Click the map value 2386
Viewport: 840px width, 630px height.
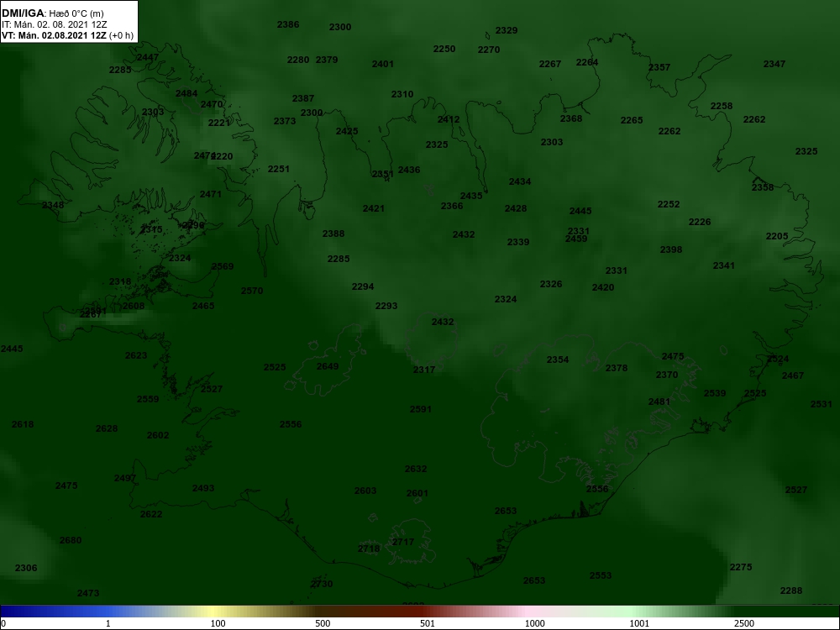point(288,24)
